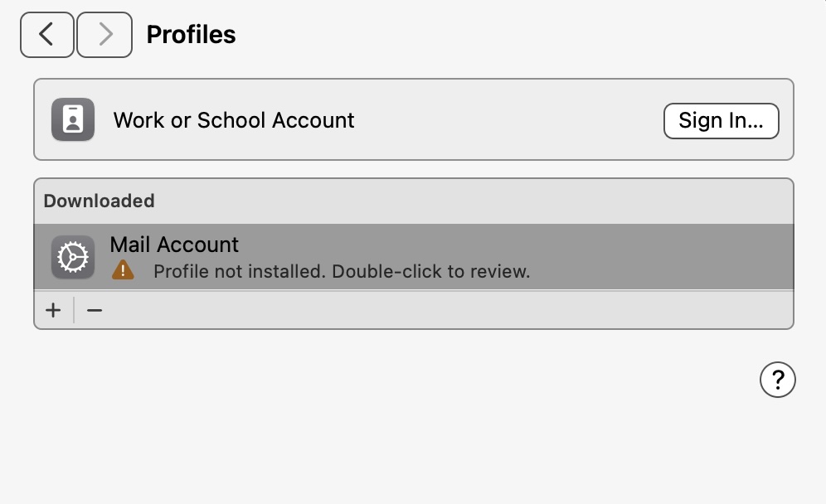Click the 'Double-click to review' text
Viewport: 826px width, 504px height.
(431, 272)
